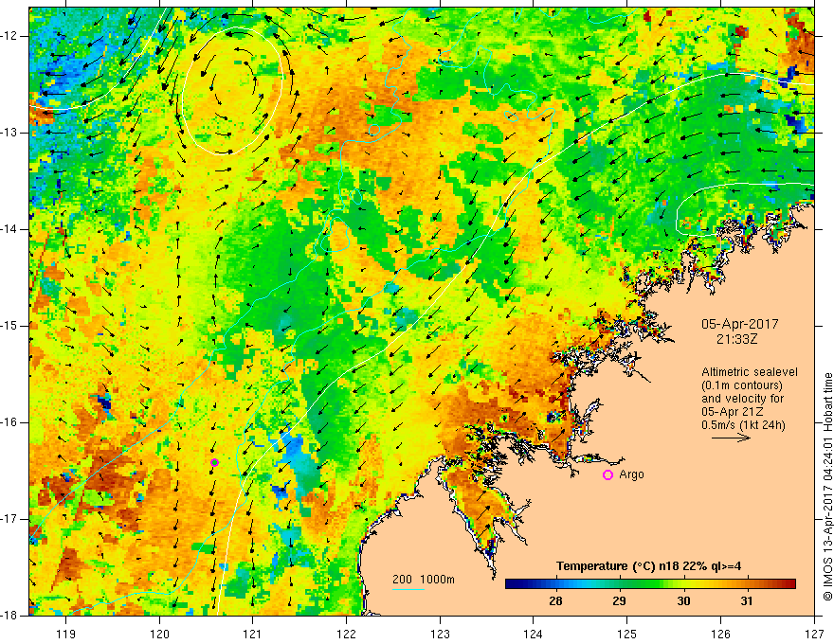
Task: Click longitude axis label '124'
Action: point(534,634)
